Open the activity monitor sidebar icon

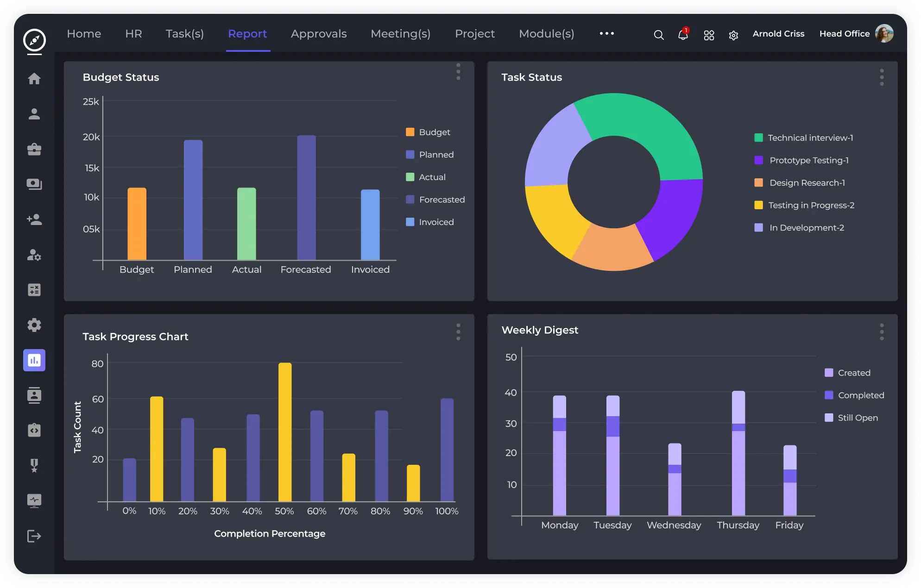(x=34, y=500)
